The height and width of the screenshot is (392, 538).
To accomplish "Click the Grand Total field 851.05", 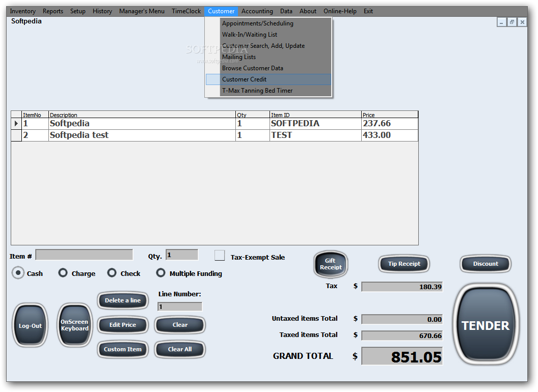I will 402,356.
